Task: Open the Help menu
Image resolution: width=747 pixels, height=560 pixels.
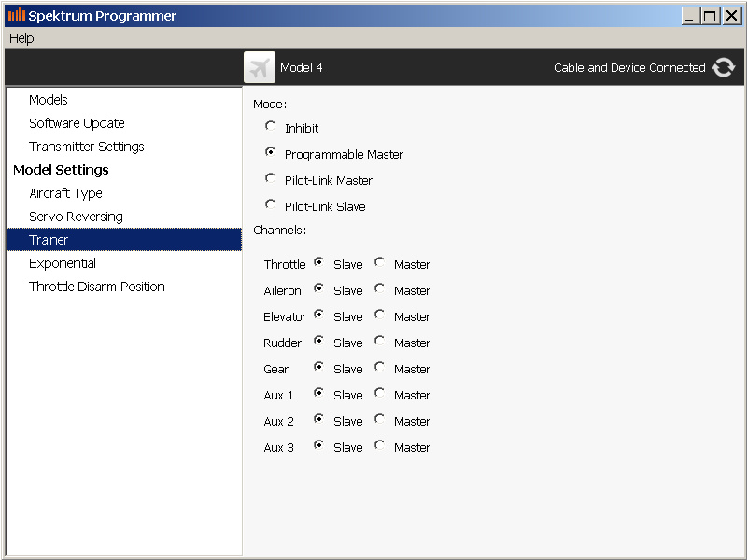Action: 21,38
